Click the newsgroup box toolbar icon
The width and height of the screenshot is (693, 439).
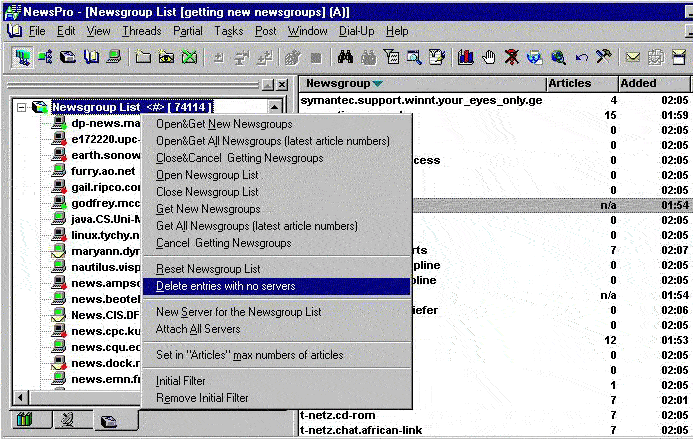68,57
